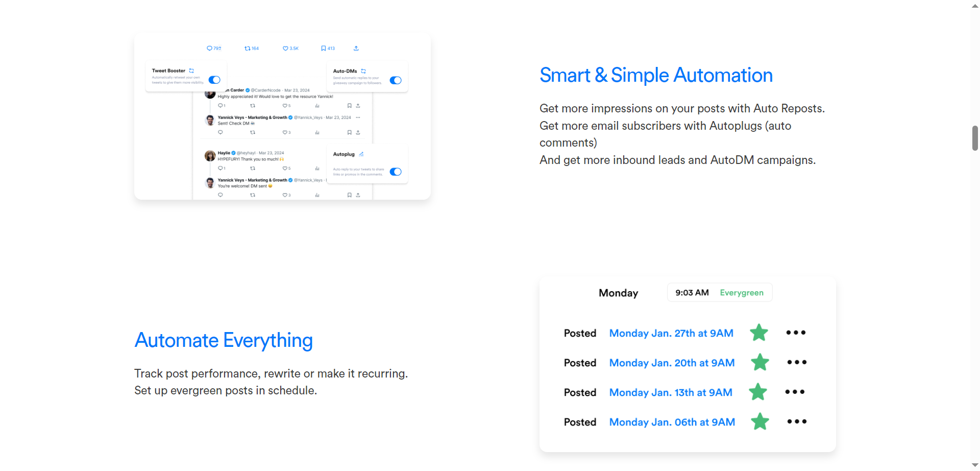Open three-dots menu on 'Sent! Check DM' tweet

(358, 117)
